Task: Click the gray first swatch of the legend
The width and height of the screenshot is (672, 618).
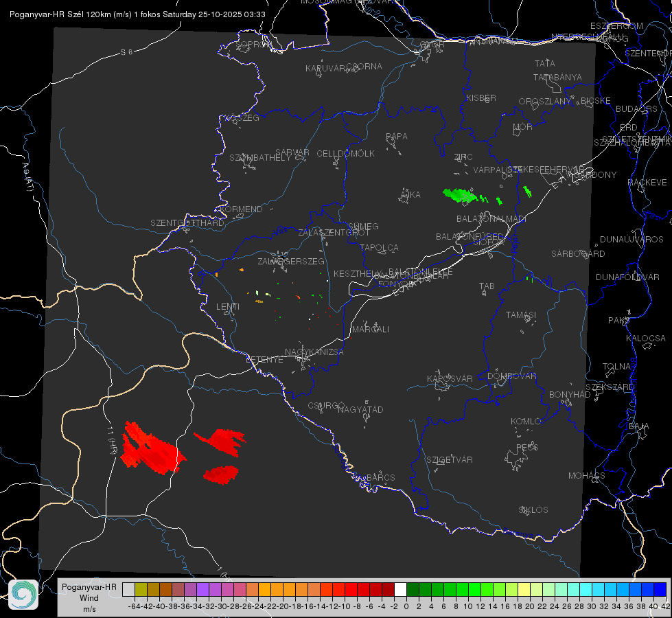Action: coord(128,589)
